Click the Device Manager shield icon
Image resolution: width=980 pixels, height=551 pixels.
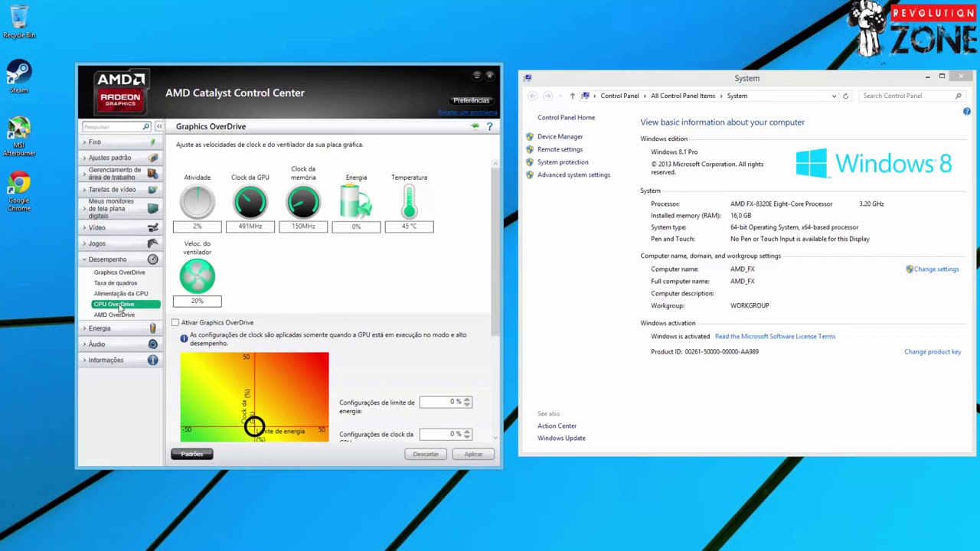tap(530, 136)
